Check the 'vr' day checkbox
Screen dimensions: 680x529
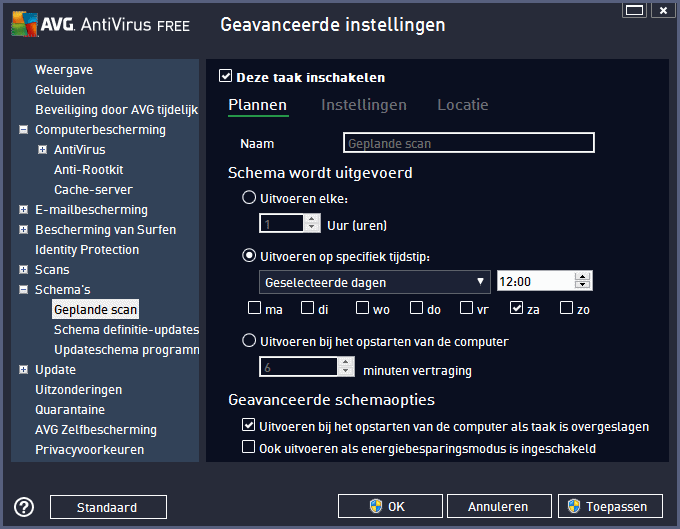click(466, 308)
